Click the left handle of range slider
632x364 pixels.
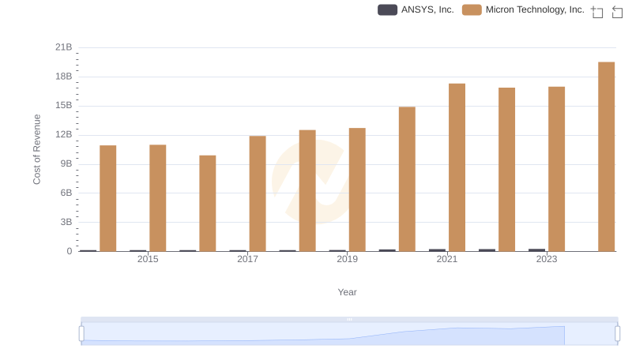pyautogui.click(x=81, y=333)
